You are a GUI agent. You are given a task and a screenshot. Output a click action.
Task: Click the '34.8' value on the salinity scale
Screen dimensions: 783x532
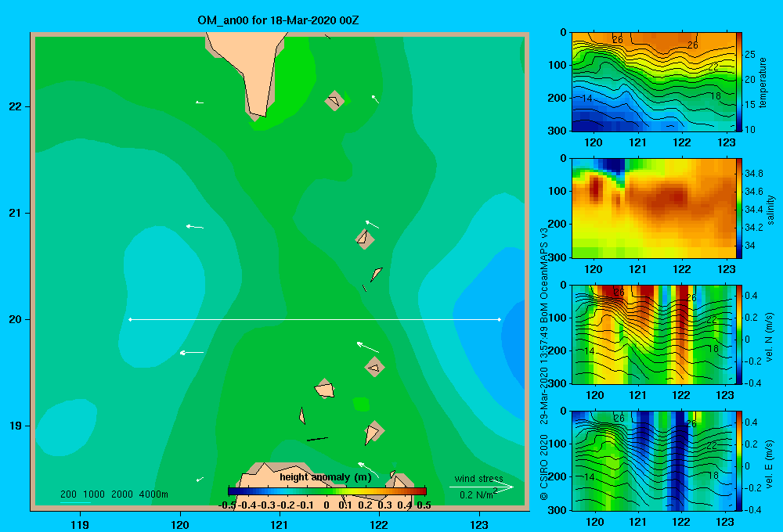(x=753, y=174)
